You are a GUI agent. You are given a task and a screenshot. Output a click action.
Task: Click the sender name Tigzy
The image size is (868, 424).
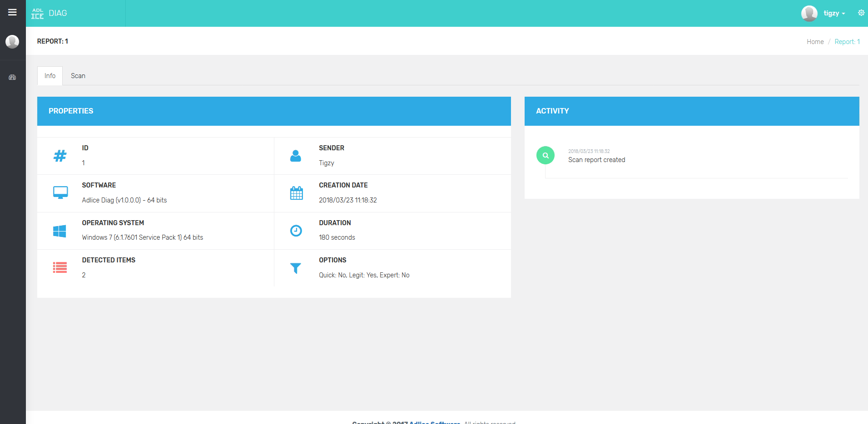(x=327, y=163)
